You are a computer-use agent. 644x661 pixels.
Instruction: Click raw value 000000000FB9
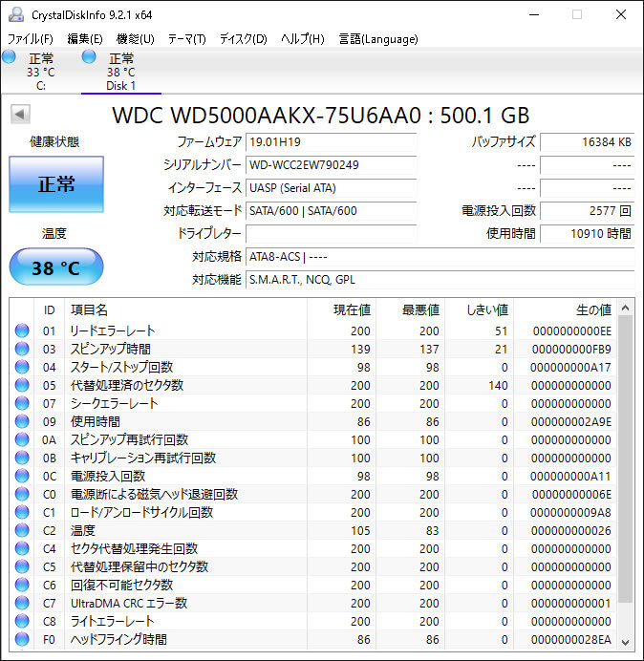(571, 350)
